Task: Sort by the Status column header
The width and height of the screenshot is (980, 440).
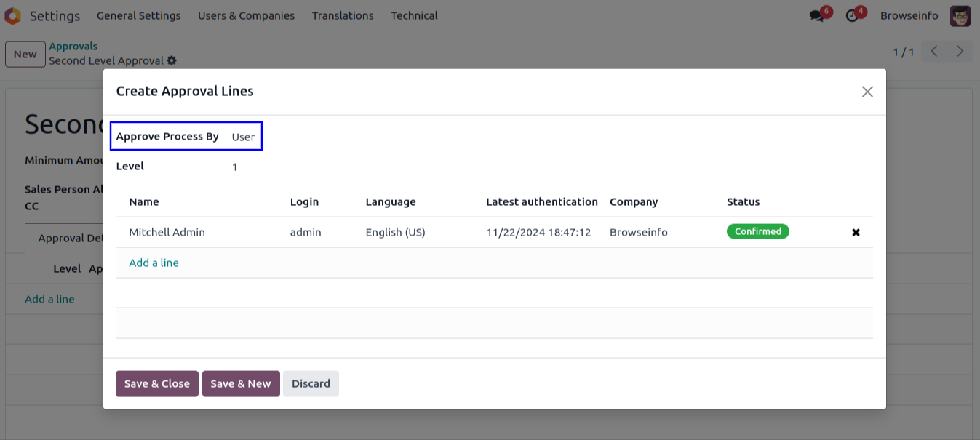Action: [x=743, y=201]
